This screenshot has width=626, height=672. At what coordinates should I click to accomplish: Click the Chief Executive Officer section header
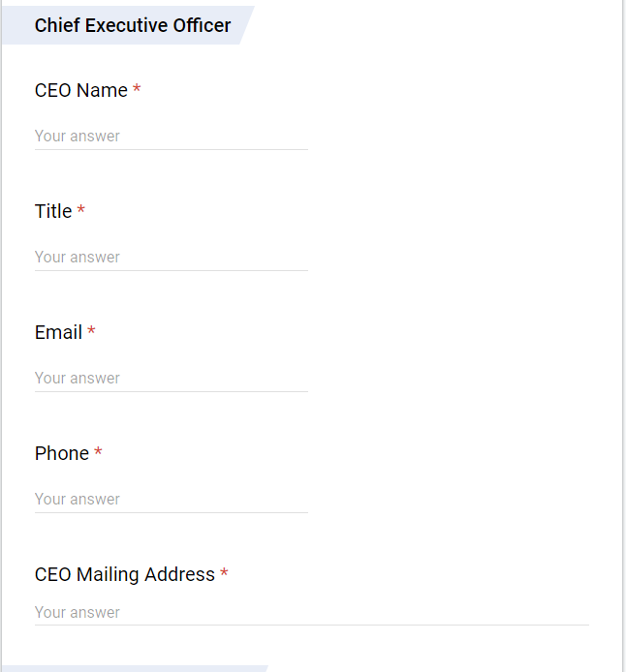tap(133, 25)
